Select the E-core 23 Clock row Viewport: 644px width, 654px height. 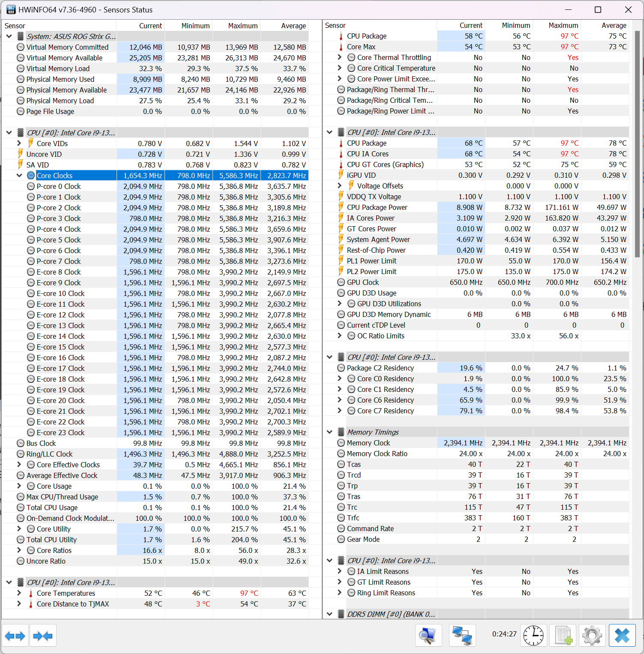point(155,433)
